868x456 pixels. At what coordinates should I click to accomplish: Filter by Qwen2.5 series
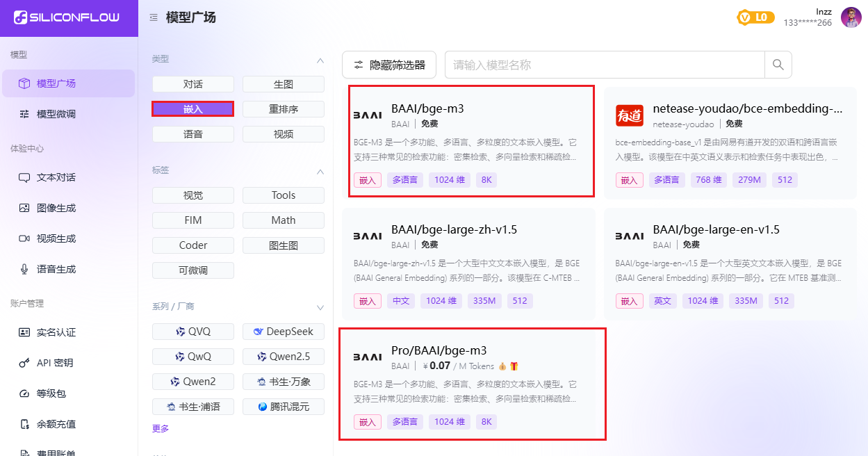284,357
